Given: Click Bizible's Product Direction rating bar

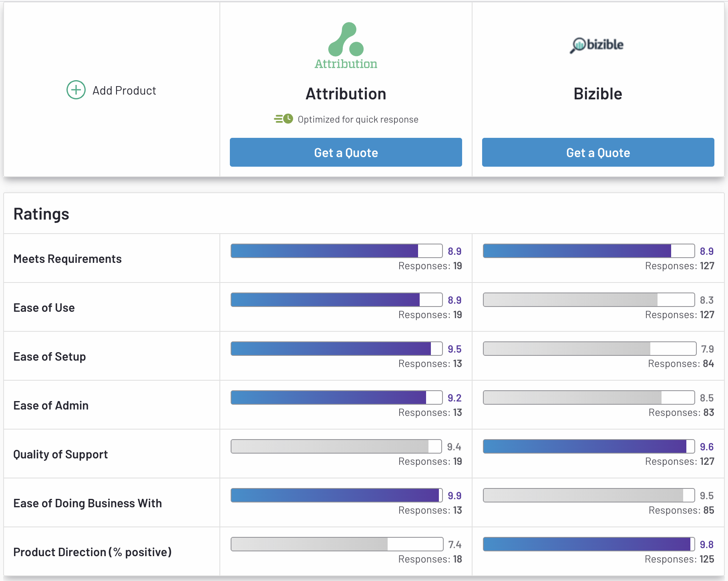Looking at the screenshot, I should pos(589,544).
